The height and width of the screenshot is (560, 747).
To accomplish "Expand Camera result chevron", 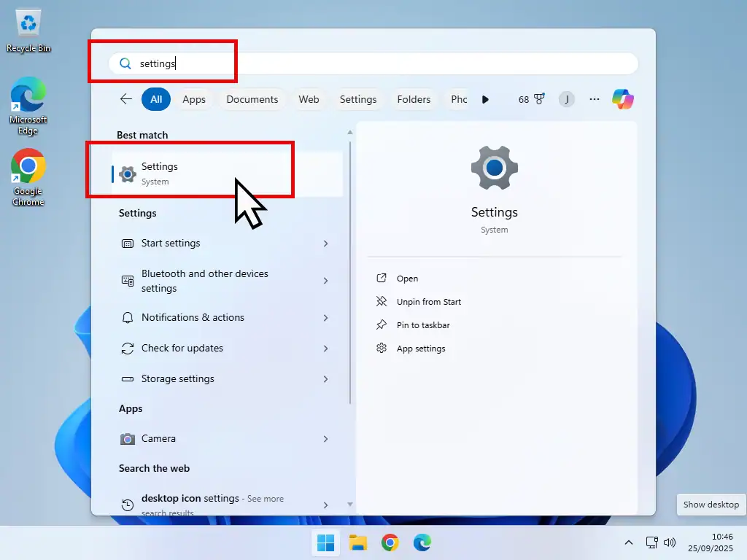I will tap(326, 439).
